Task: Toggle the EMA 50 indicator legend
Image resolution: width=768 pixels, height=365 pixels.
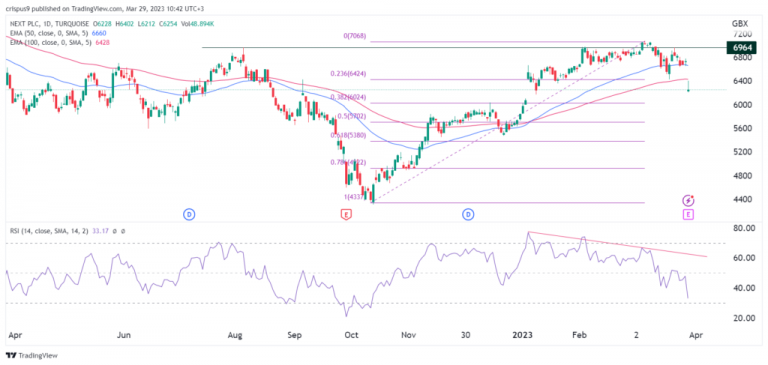Action: [58, 33]
